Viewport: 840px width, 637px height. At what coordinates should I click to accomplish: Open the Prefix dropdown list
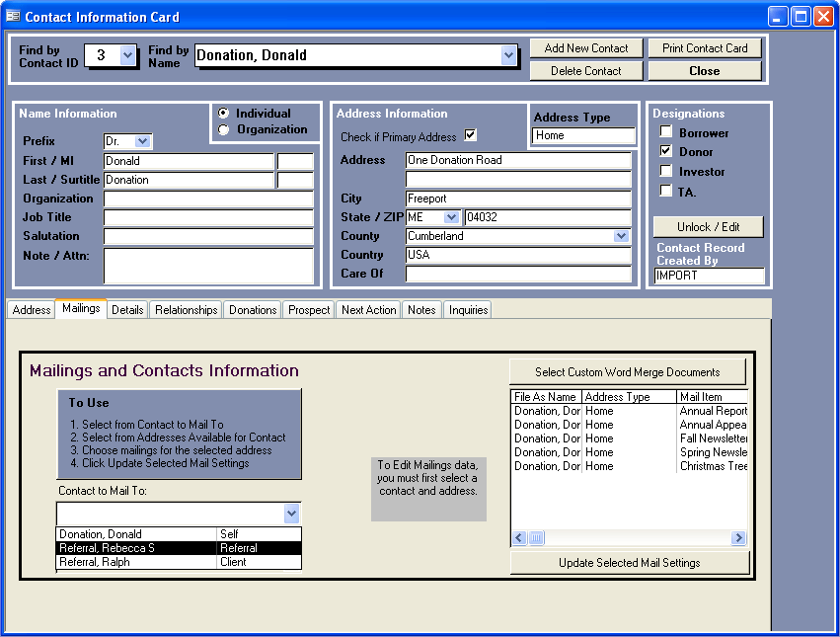143,142
